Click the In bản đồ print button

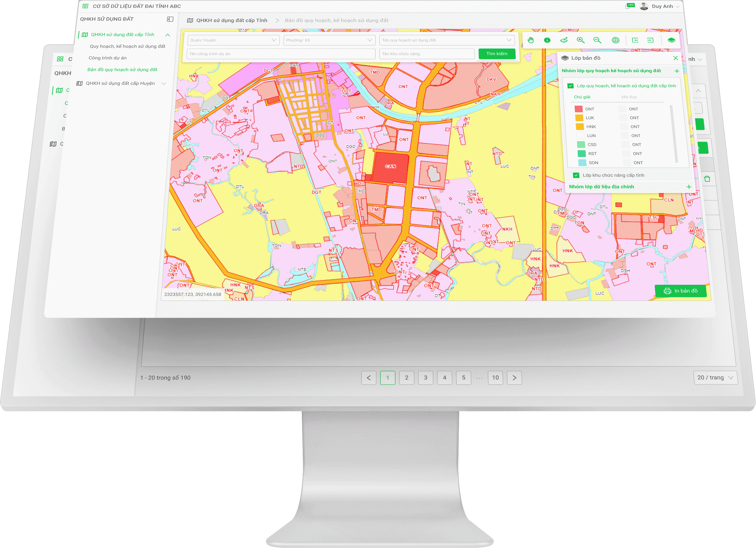[x=680, y=291]
